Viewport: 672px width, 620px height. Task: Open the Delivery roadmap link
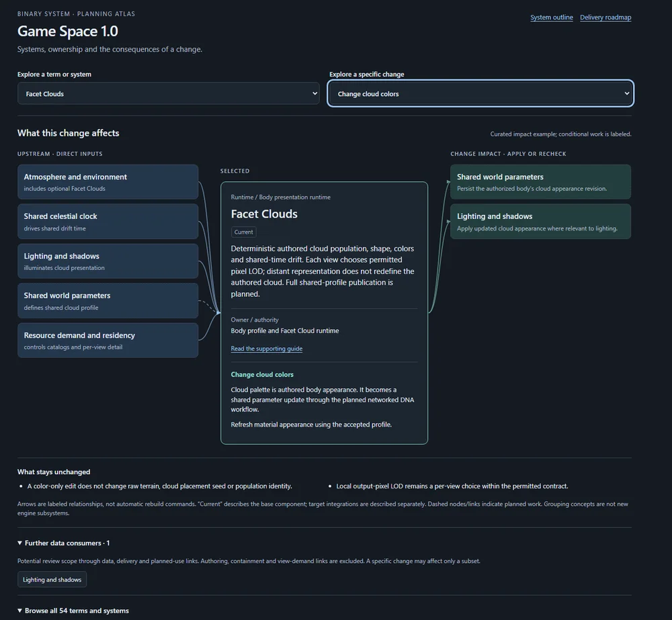tap(605, 17)
